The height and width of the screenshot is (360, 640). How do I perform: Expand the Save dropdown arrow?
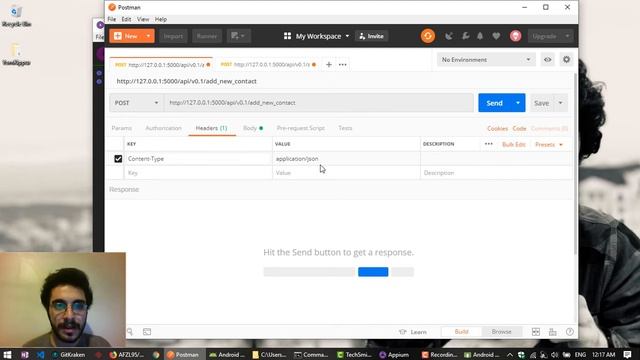561,103
